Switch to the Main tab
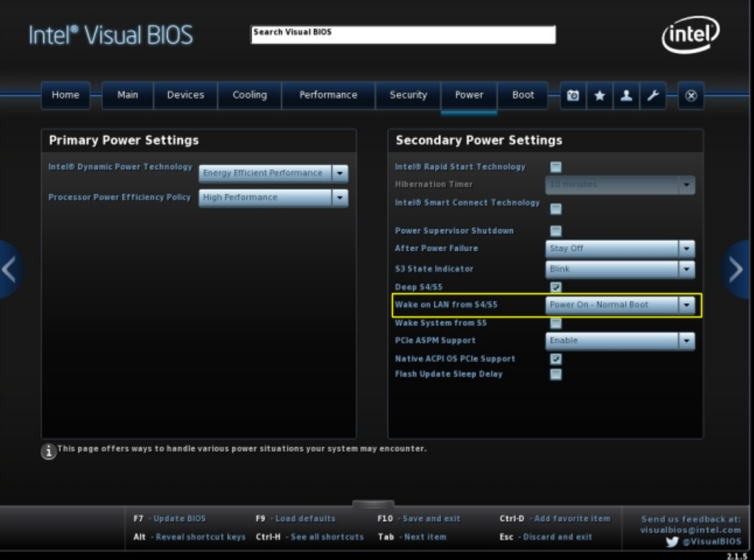Viewport: 754px width, 560px height. point(127,95)
